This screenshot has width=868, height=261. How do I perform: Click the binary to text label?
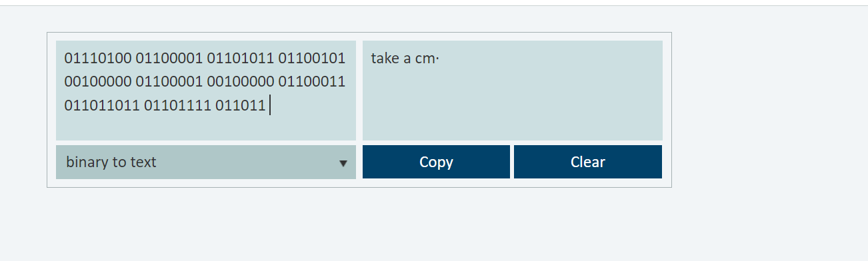coord(111,162)
